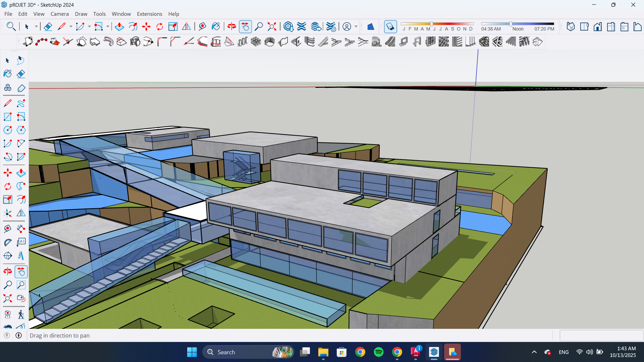Open the Line tool dropdown arrow
This screenshot has width=644, height=362.
coord(71,26)
